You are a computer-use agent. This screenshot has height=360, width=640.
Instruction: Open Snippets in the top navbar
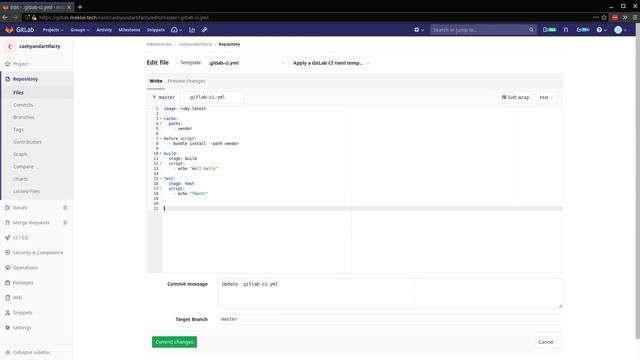156,30
